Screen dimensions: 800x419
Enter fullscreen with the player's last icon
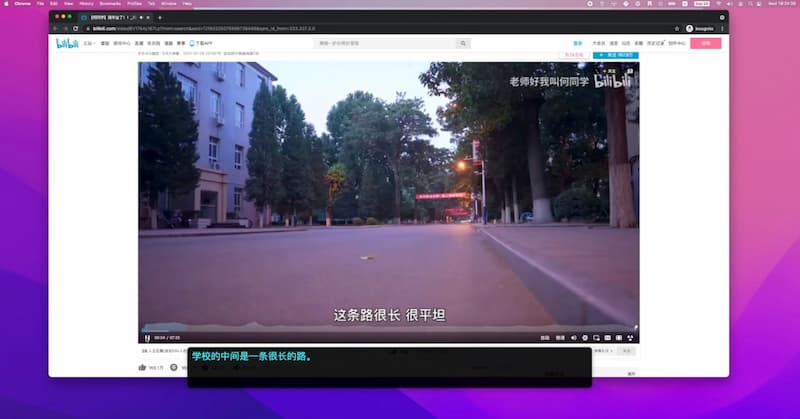click(x=631, y=338)
